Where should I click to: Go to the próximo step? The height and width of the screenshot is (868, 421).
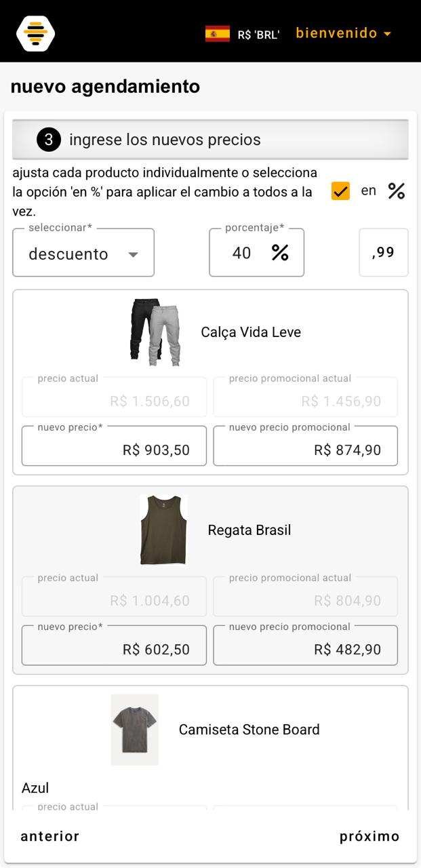(x=369, y=836)
